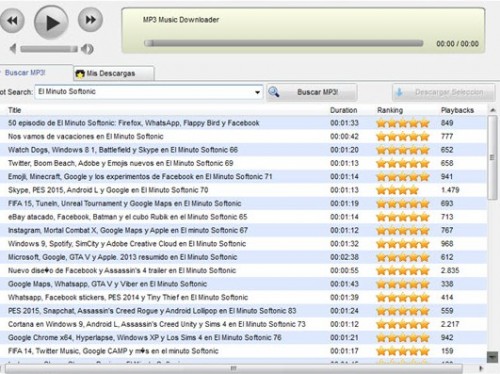This screenshot has height=374, width=500.
Task: Select FIFA 15, TuneIn, Unreal Tournament row
Action: point(243,203)
